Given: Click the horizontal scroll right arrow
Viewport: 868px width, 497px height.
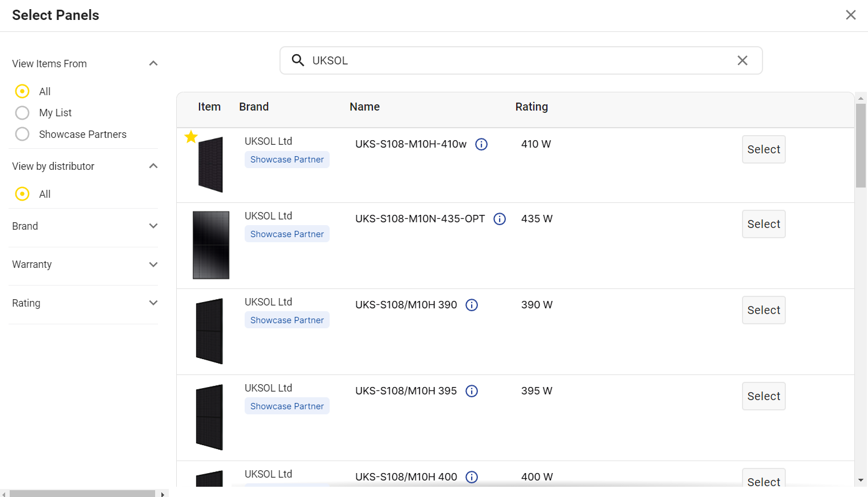Looking at the screenshot, I should pyautogui.click(x=163, y=494).
